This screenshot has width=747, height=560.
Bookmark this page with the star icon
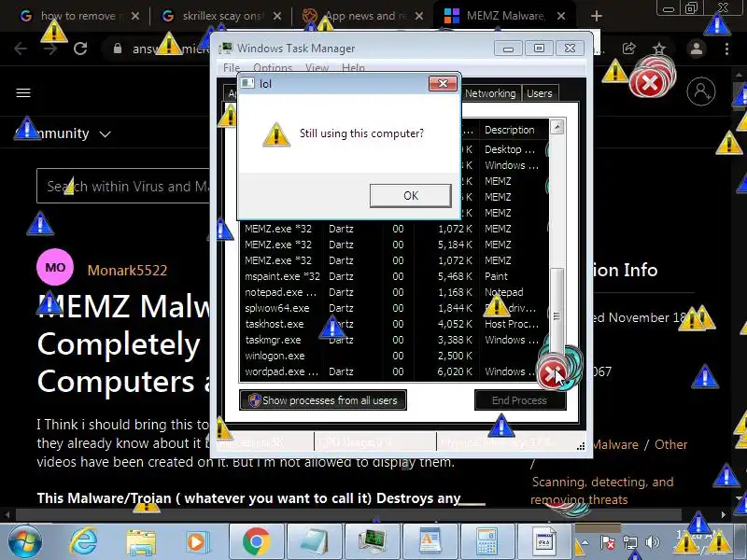coord(659,49)
